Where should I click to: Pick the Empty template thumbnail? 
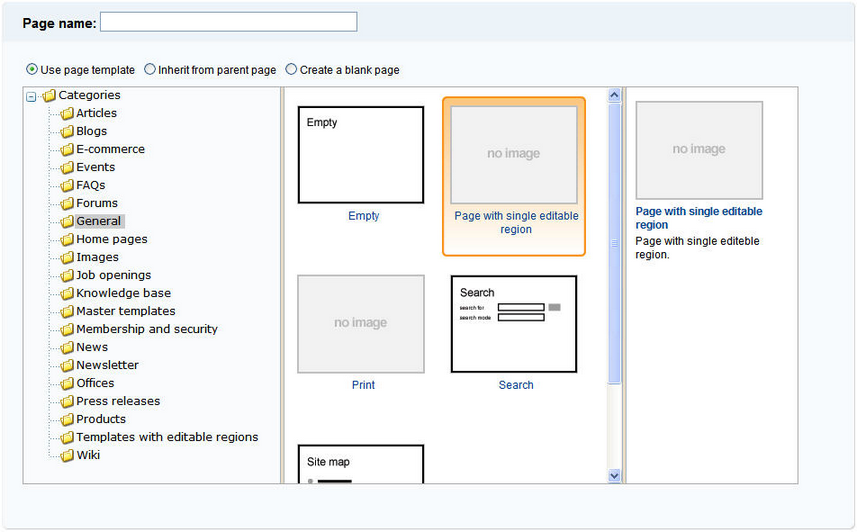tap(361, 155)
